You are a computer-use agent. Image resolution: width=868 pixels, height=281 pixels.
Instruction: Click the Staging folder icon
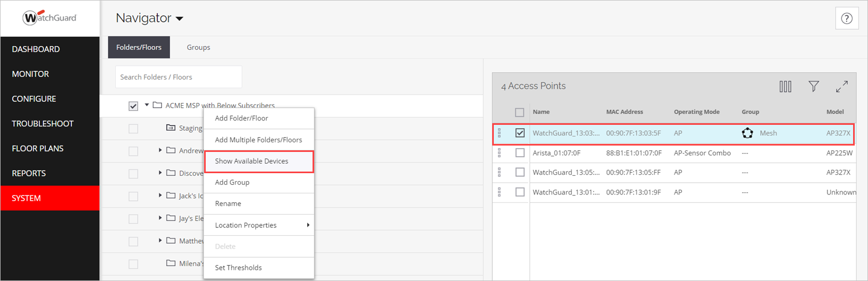click(x=171, y=128)
